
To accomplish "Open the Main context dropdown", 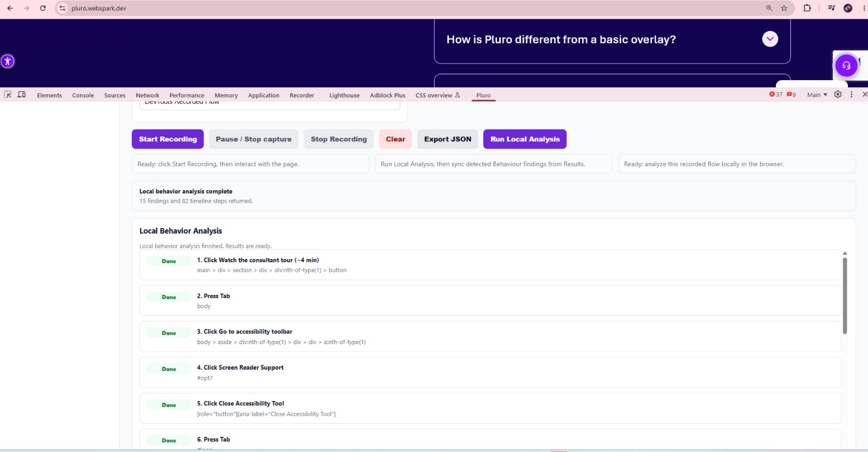I will coord(817,95).
